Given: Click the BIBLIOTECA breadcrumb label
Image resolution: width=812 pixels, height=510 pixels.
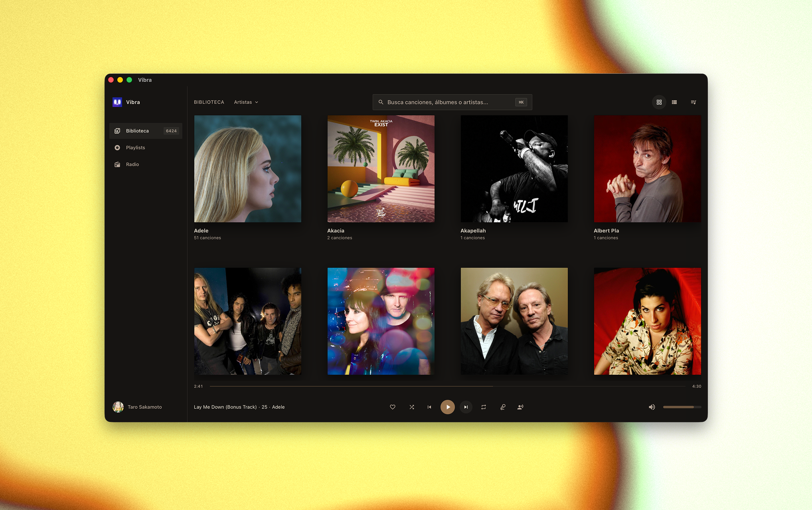Looking at the screenshot, I should coord(209,102).
